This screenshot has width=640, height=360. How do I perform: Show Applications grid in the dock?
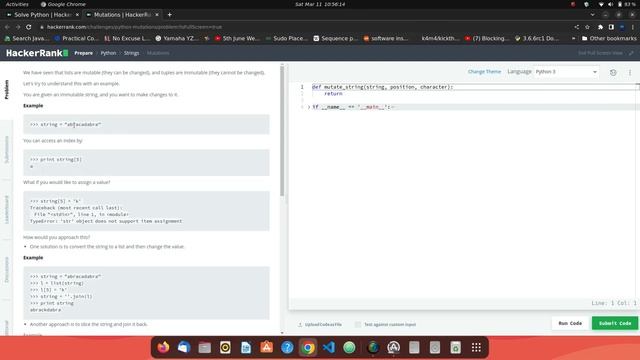pyautogui.click(x=476, y=347)
